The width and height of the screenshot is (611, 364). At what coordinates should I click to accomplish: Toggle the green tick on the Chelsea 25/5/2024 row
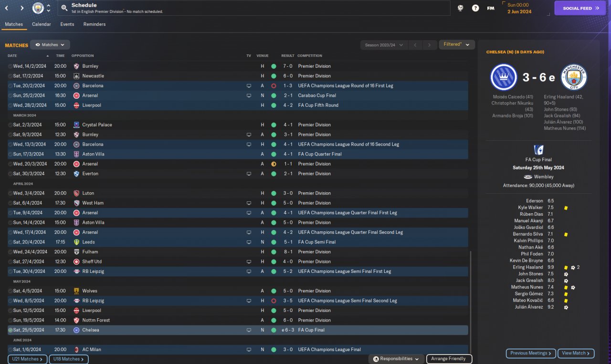click(x=11, y=330)
